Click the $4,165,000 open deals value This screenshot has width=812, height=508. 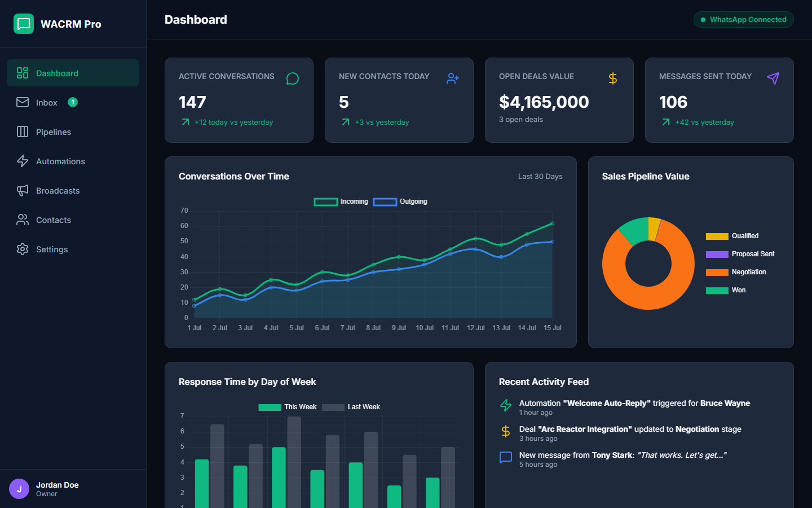coord(544,102)
